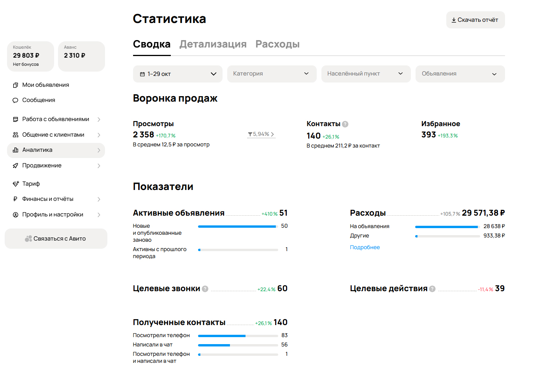Click the calendar icon in date filter
The image size is (549, 392).
pos(142,74)
